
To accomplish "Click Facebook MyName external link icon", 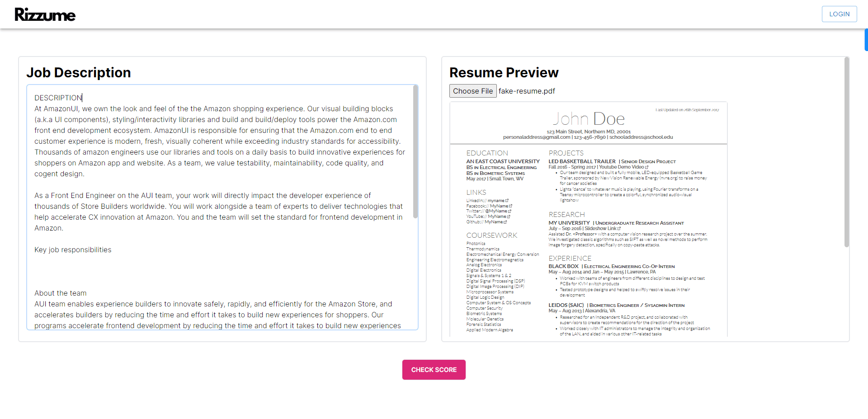I will pos(510,206).
